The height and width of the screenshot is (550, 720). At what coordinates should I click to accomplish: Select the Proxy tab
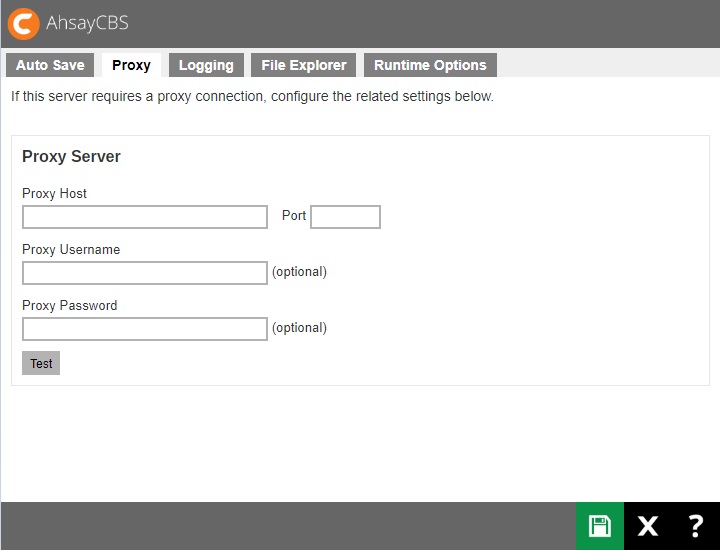(131, 65)
